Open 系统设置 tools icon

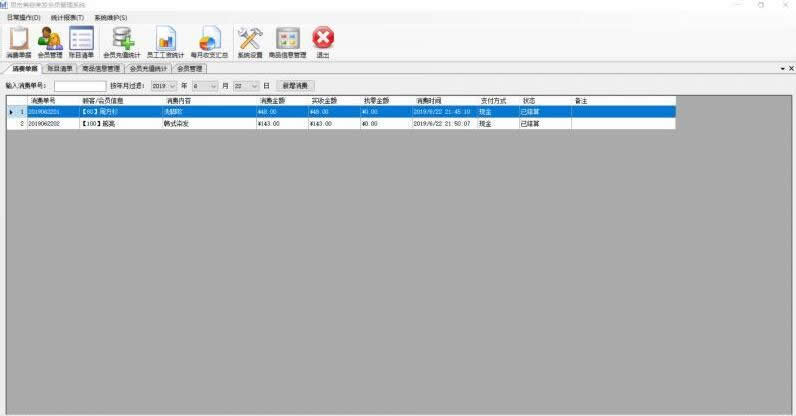250,41
